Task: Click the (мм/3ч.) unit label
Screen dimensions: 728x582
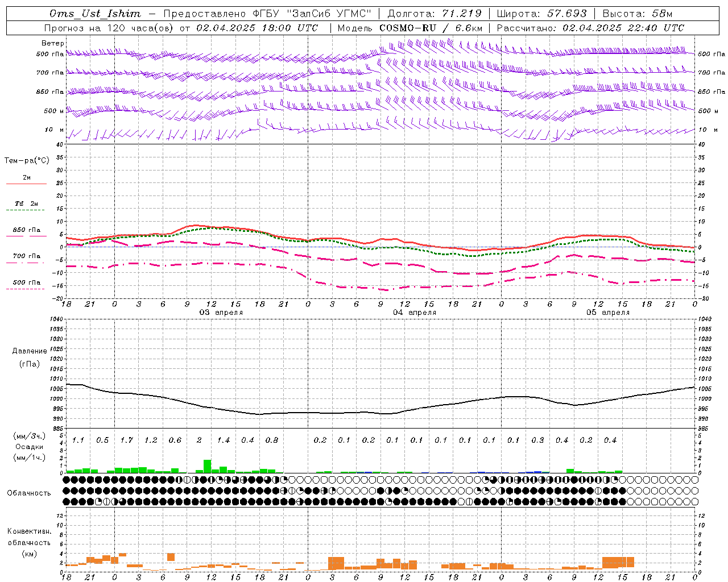Action: click(x=29, y=436)
